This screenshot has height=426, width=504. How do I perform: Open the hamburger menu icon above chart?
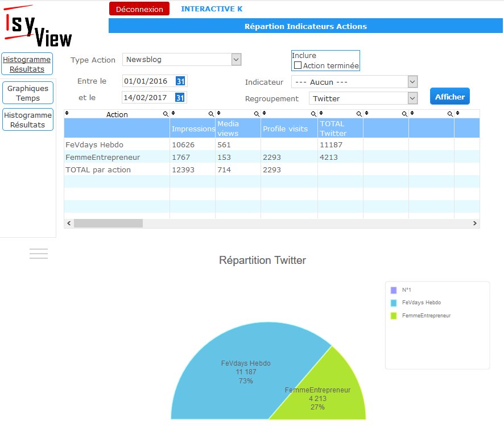tap(39, 254)
